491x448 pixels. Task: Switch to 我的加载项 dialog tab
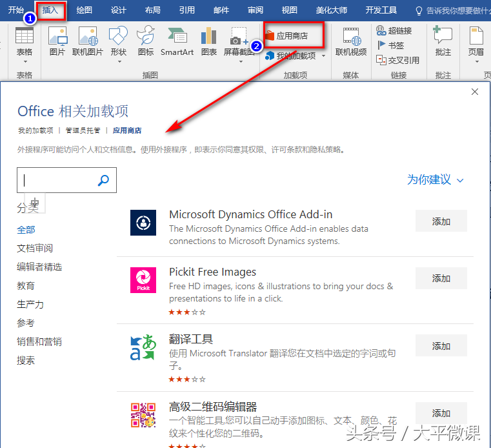[x=35, y=130]
